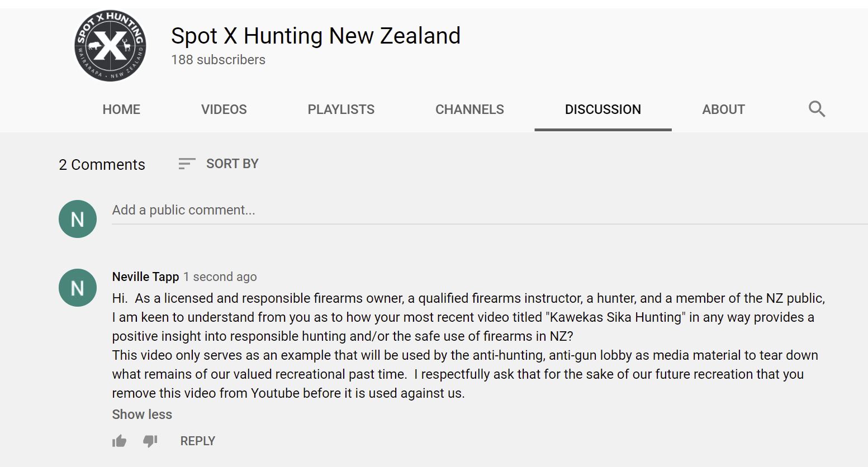Click REPLY under the comment

point(198,441)
